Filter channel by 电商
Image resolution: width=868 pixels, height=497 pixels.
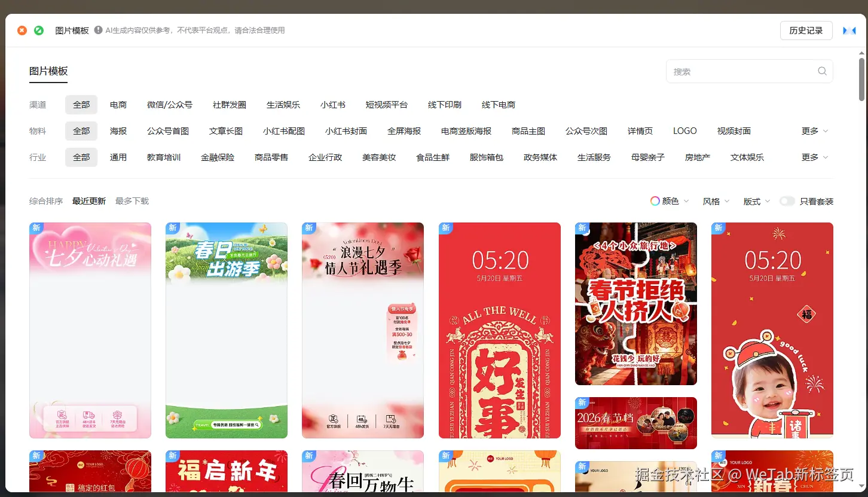(118, 105)
